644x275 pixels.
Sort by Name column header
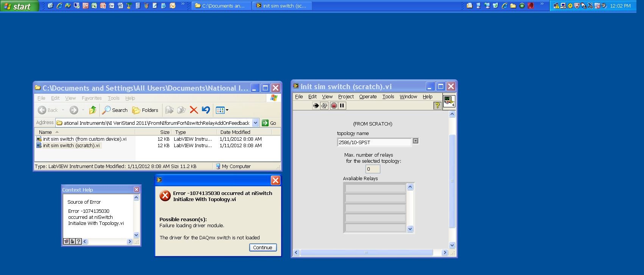coord(85,132)
